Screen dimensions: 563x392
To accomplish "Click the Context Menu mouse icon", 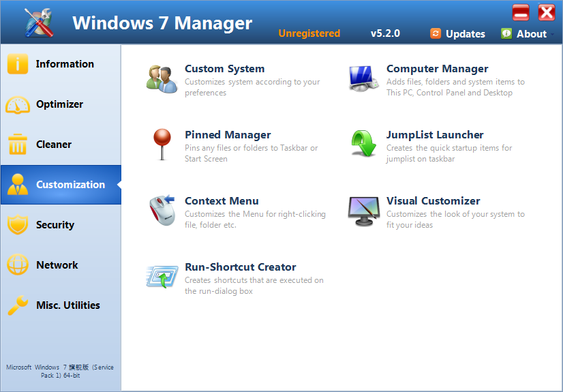I will (162, 210).
